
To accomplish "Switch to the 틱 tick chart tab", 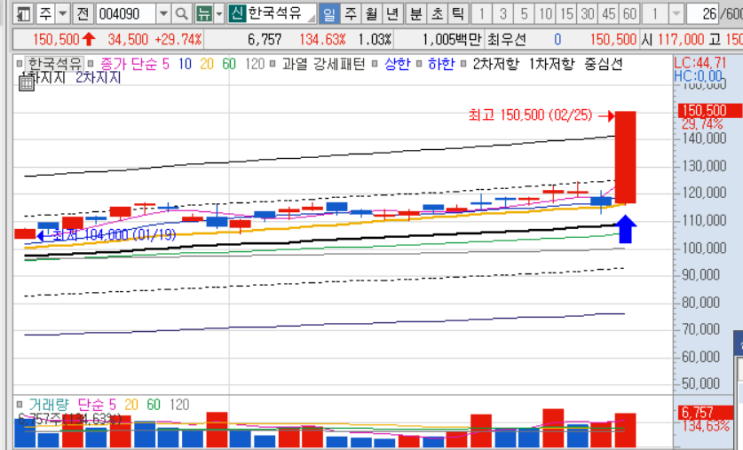I will tap(458, 14).
